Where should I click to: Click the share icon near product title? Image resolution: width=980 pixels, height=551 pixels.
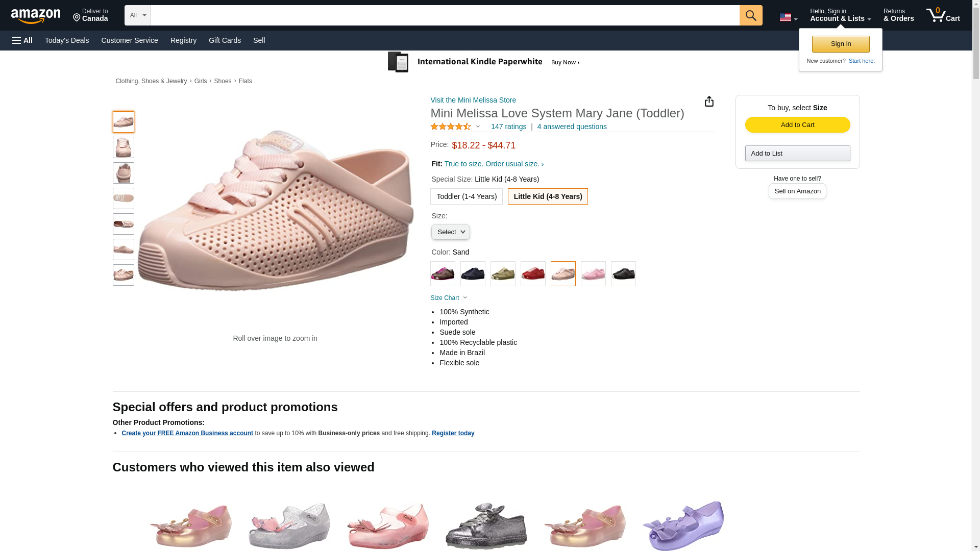pos(709,102)
